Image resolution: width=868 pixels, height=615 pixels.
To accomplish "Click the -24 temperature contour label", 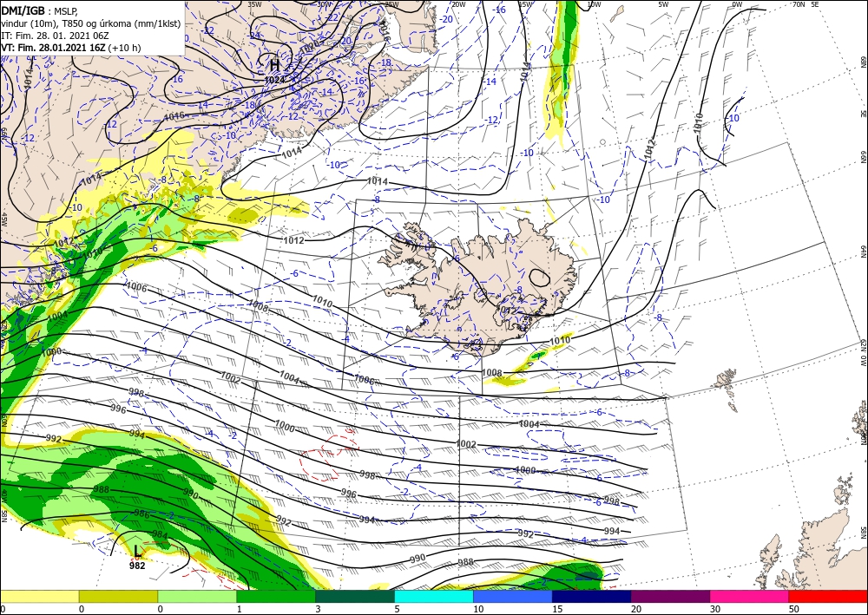I will [x=253, y=36].
